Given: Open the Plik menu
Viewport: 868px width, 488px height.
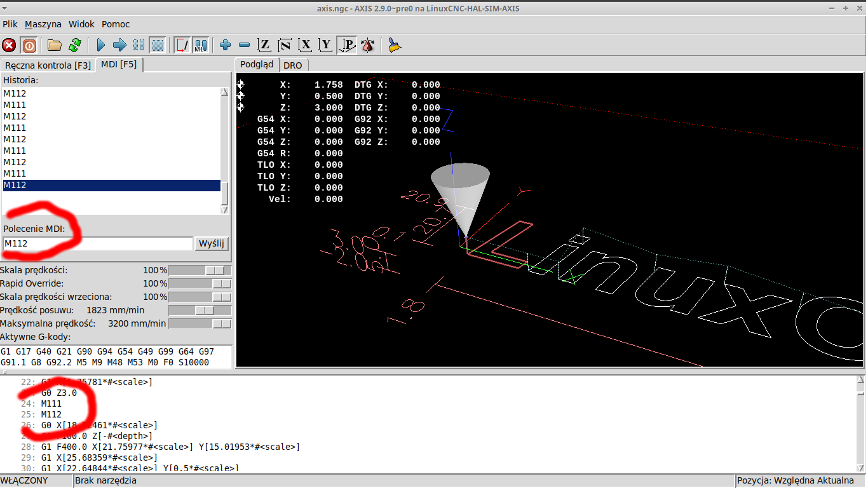Looking at the screenshot, I should pyautogui.click(x=10, y=24).
